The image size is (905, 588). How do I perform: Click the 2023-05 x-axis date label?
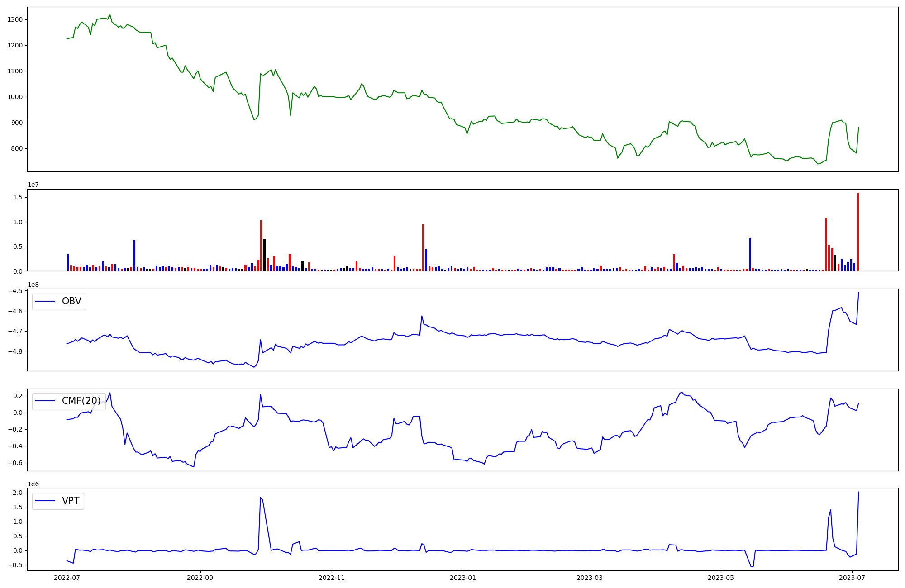click(720, 578)
